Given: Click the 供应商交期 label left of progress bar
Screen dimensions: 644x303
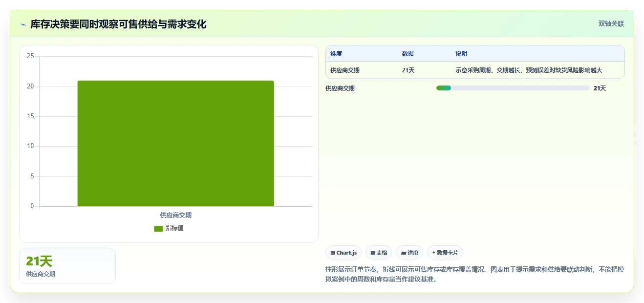Looking at the screenshot, I should 340,88.
